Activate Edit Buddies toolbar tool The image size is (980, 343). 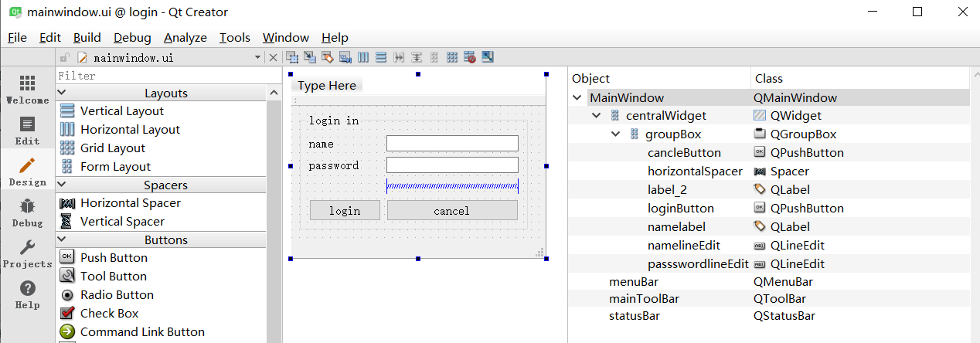point(328,57)
